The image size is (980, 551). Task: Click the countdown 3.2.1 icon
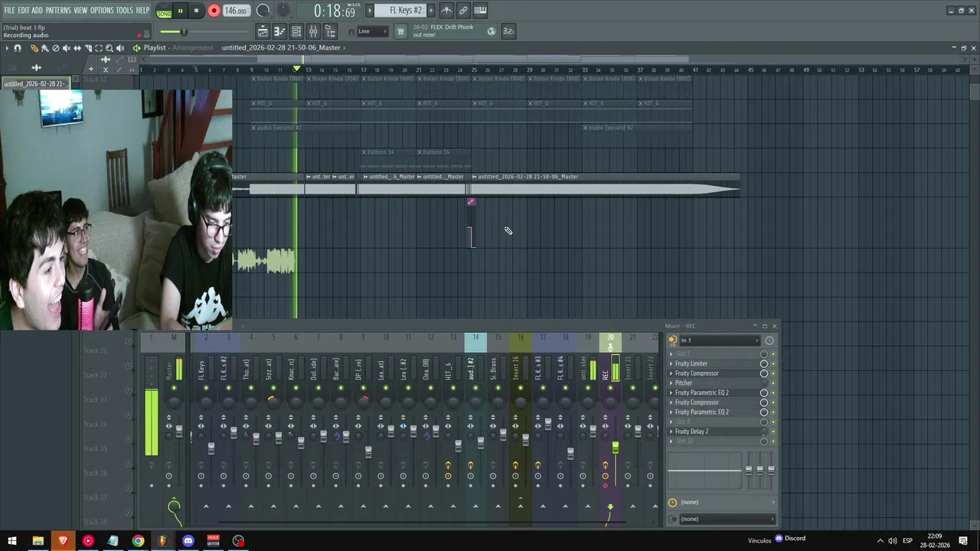click(508, 31)
